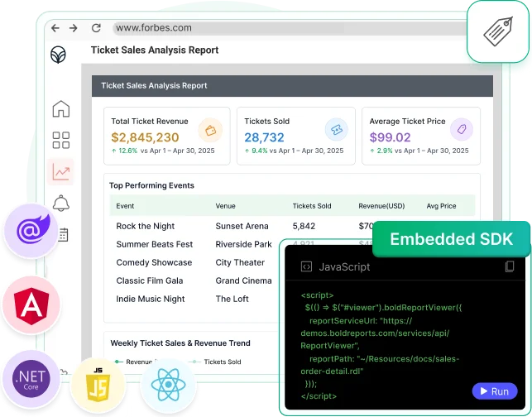Click the $2,845,230 total revenue value
The width and height of the screenshot is (532, 417).
[145, 137]
